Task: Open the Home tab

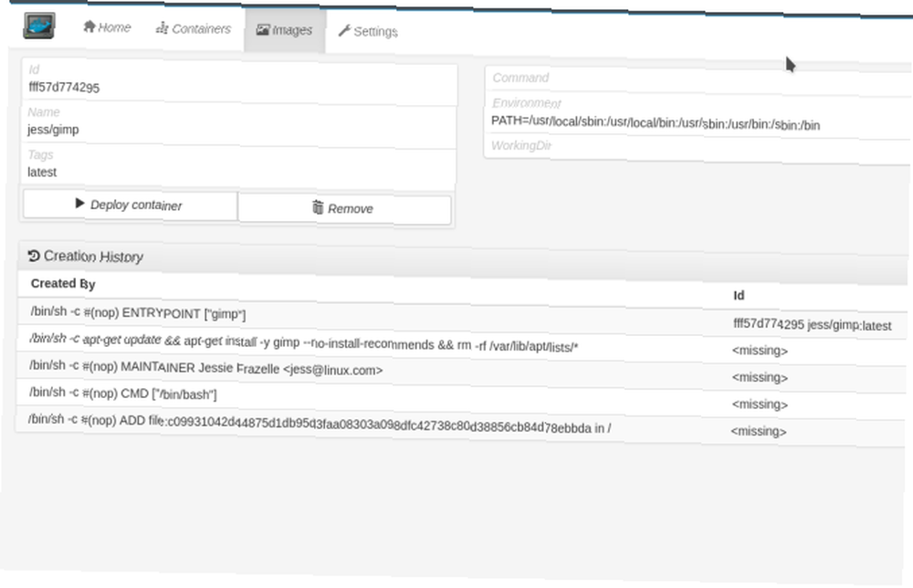Action: point(107,27)
